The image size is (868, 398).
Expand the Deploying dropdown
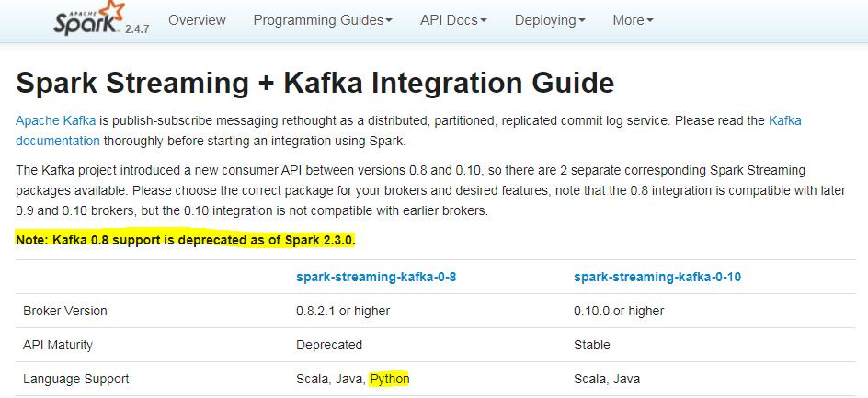point(550,20)
